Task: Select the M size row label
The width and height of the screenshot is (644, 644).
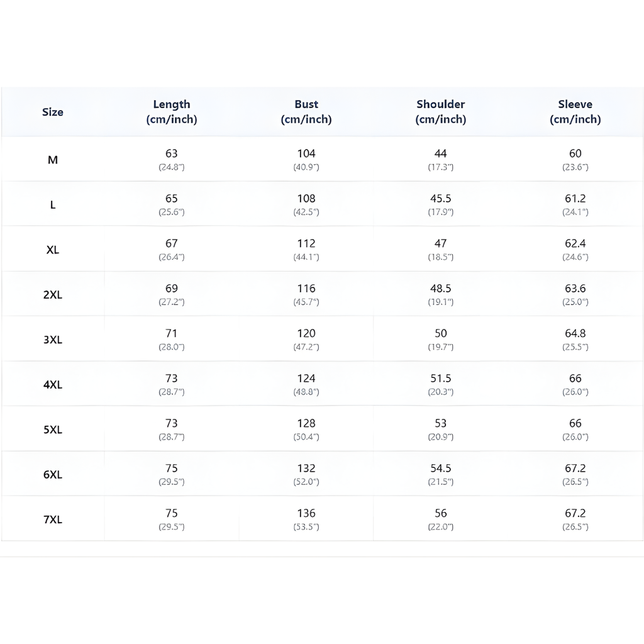Action: click(53, 160)
